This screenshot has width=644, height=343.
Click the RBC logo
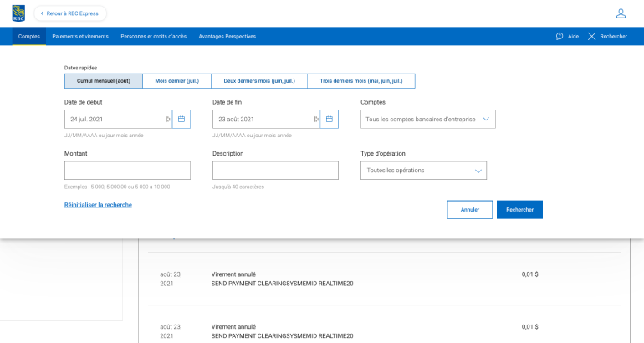click(18, 13)
